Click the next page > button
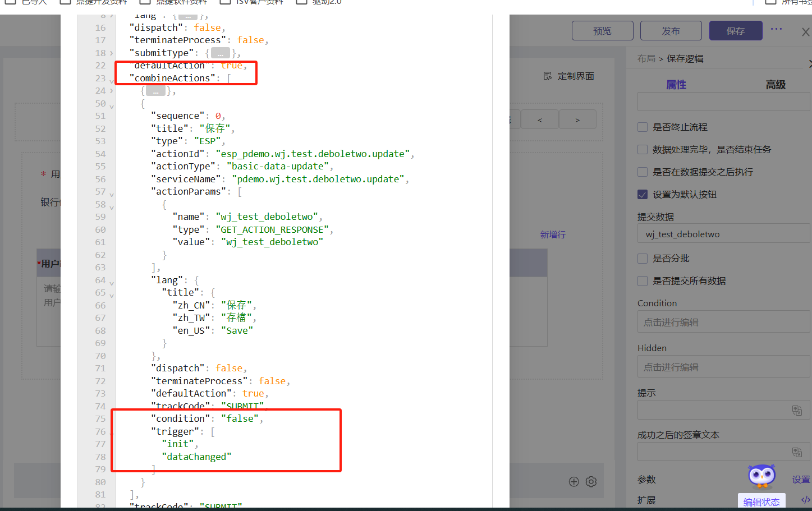The width and height of the screenshot is (812, 511). [x=577, y=119]
